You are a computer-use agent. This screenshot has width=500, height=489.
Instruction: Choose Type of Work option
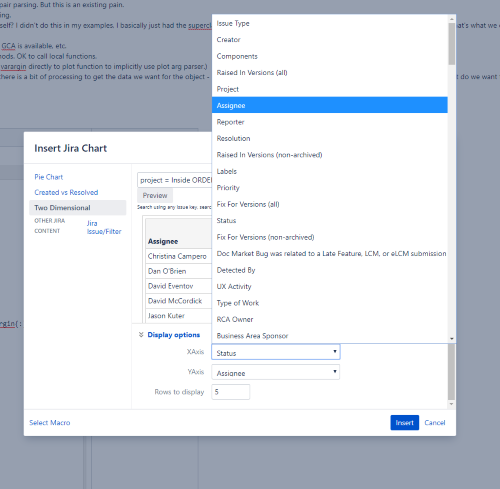[x=330, y=303]
